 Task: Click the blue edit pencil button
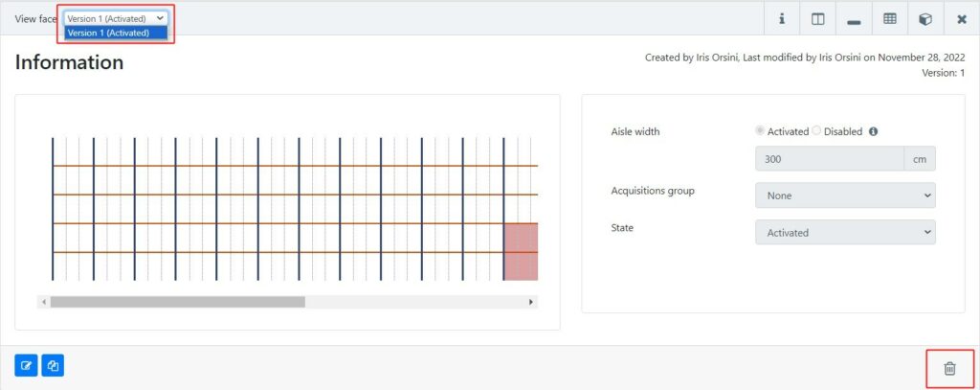[x=26, y=365]
